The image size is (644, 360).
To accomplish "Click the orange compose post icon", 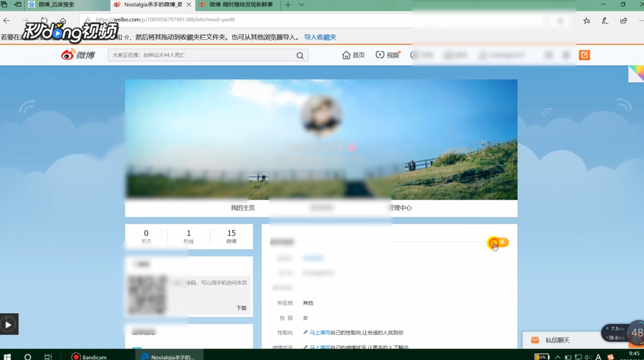I will [584, 55].
